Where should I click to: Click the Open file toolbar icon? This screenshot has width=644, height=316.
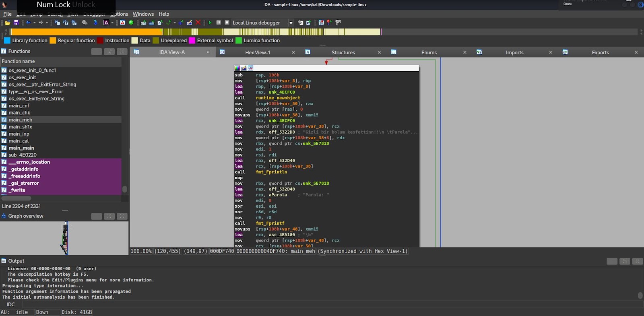pyautogui.click(x=7, y=23)
